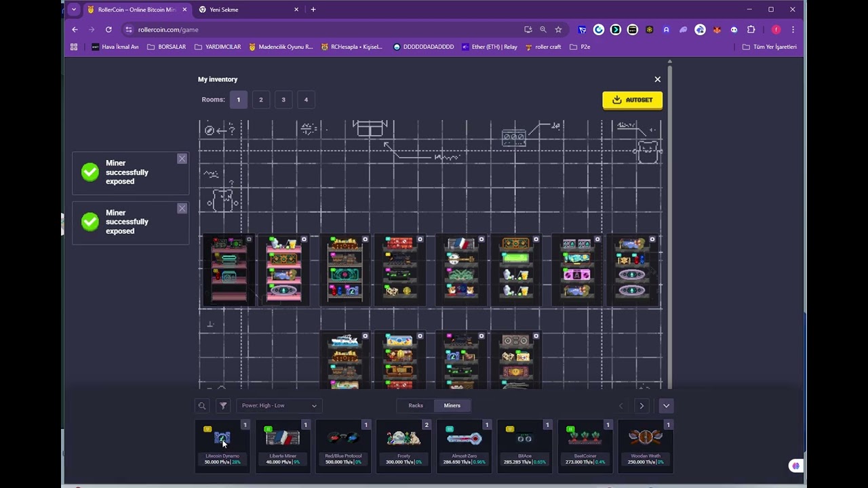Click the black-and-white striped round extension icon

coord(632,30)
